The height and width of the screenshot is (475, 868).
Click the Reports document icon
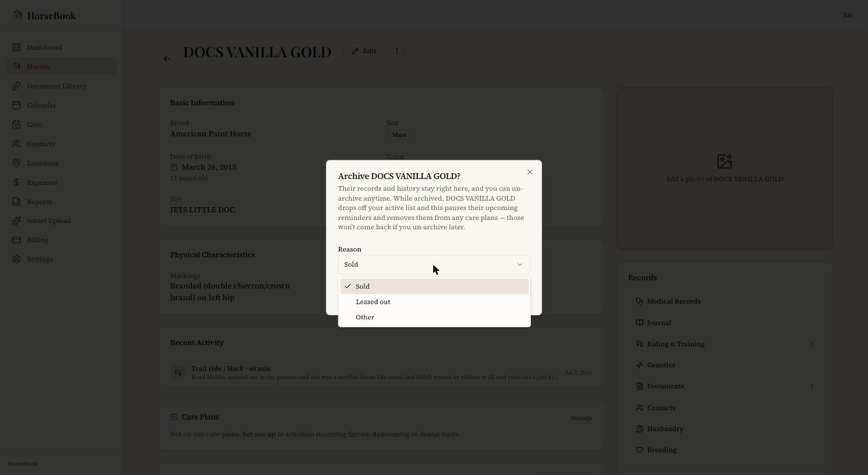click(x=16, y=202)
